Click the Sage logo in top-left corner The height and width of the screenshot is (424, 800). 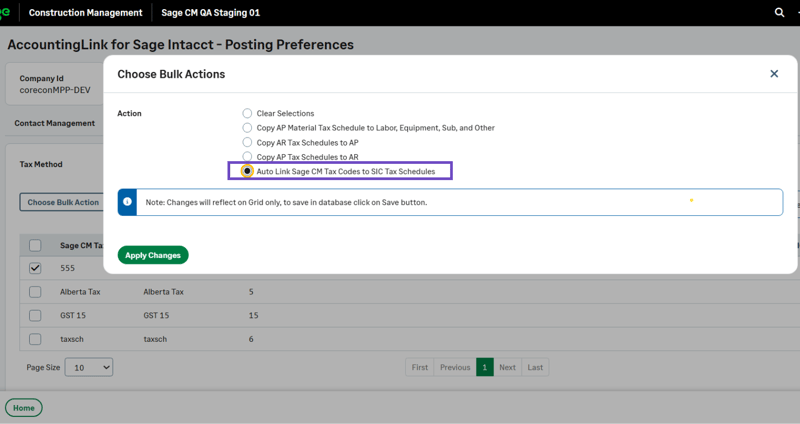5,13
